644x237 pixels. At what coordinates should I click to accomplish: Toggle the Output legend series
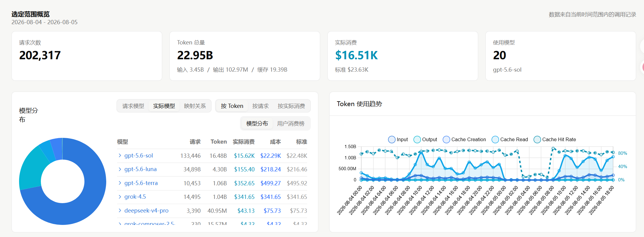tap(425, 139)
